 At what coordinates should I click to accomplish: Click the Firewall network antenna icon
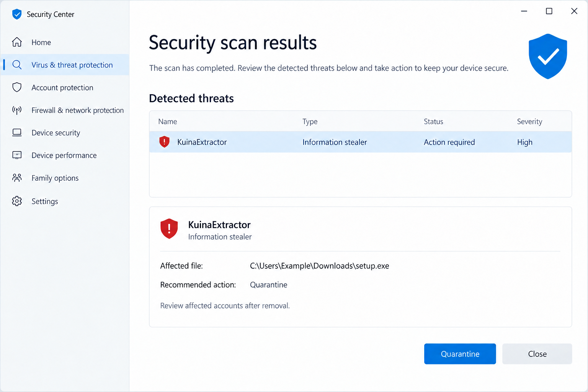tap(17, 110)
